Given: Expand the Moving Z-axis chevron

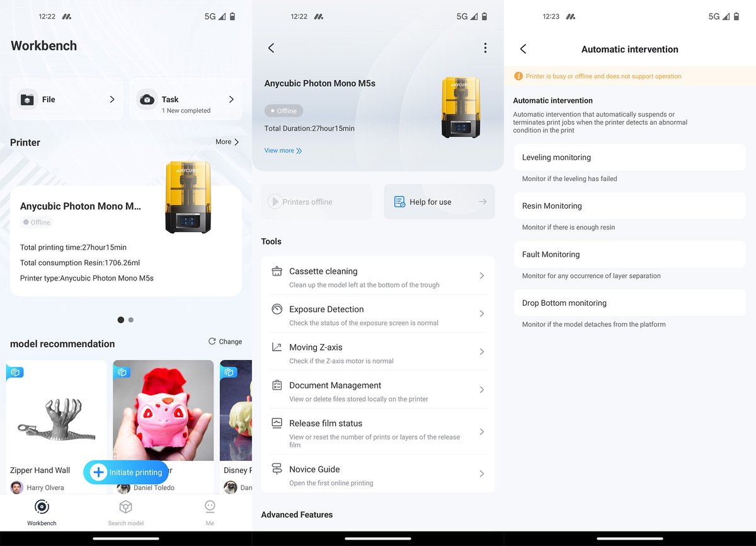Looking at the screenshot, I should tap(482, 352).
